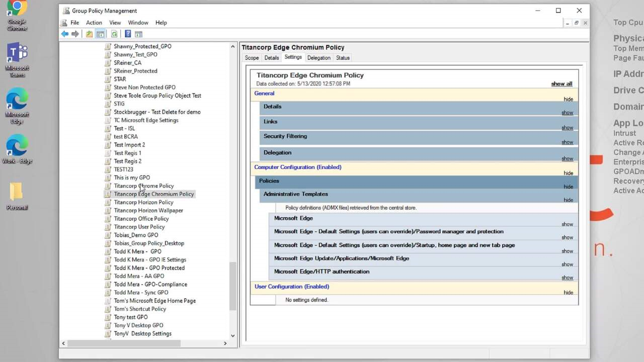Hide the User Configuration section
The width and height of the screenshot is (644, 362).
[568, 292]
